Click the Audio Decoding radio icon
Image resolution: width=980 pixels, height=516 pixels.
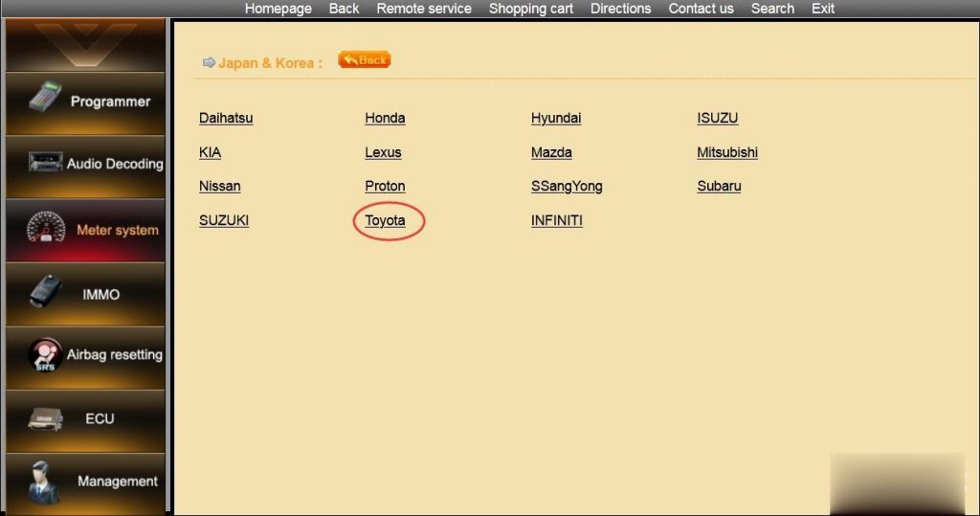pos(45,162)
